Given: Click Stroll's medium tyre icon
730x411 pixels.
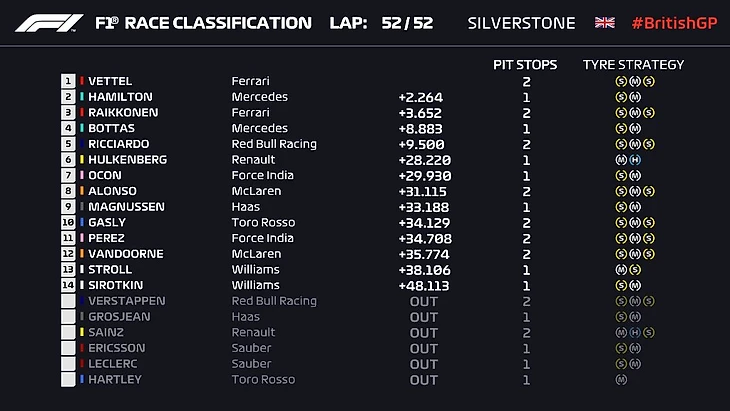Looking at the screenshot, I should tap(621, 270).
